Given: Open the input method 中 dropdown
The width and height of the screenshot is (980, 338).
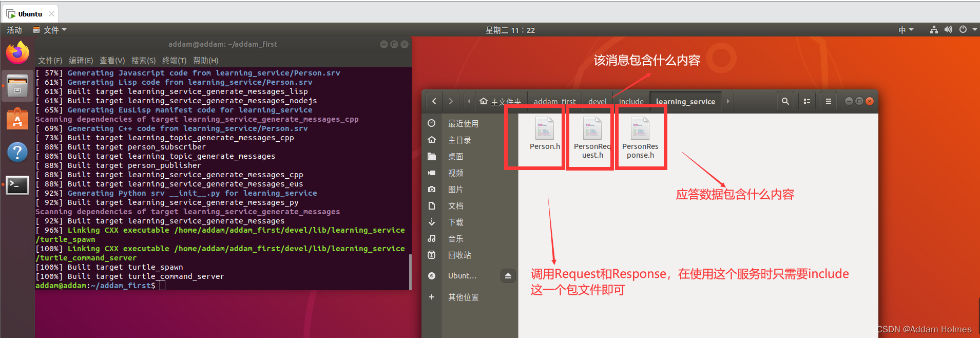Looking at the screenshot, I should (x=906, y=30).
